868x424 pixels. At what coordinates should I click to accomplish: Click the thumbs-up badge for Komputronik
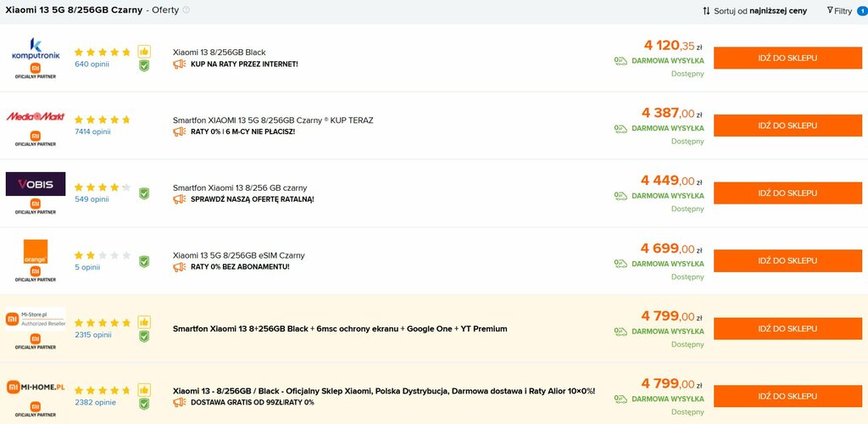(x=144, y=52)
